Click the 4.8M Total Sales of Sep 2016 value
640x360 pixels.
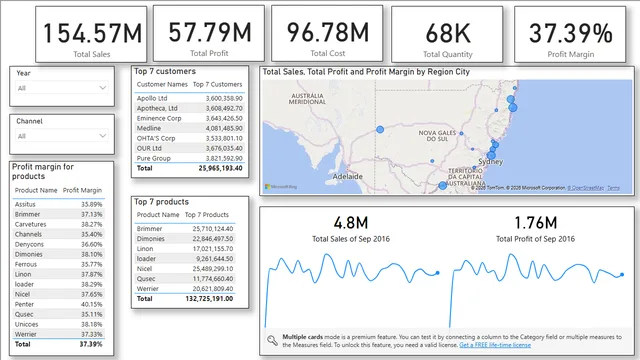[351, 223]
